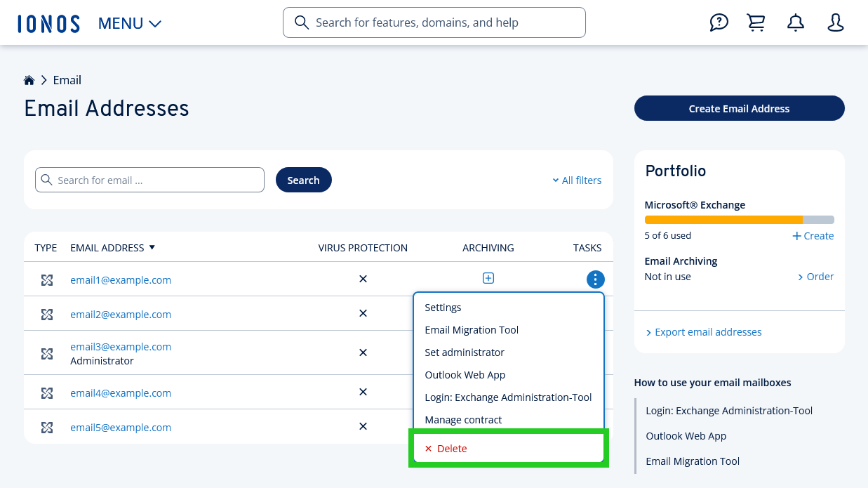
Task: Open the Export email addresses link
Action: [707, 332]
